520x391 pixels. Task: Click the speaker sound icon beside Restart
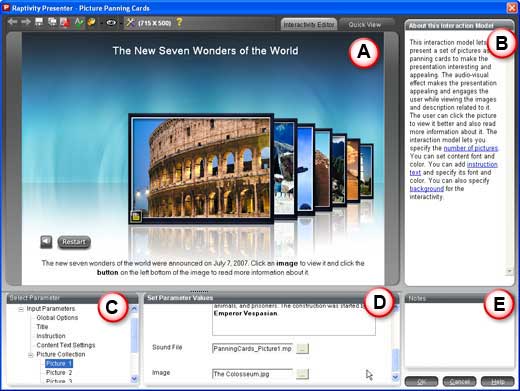point(46,242)
